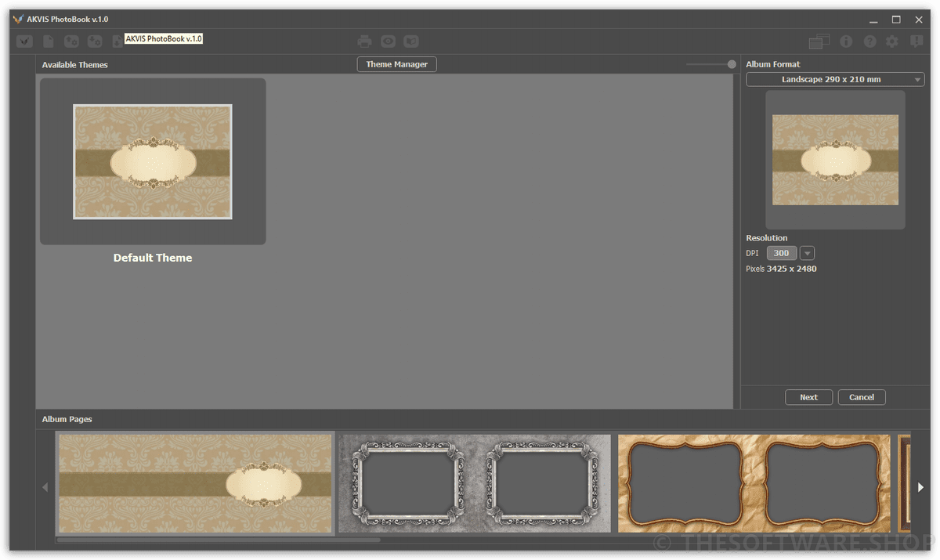Expand the DPI dropdown arrow
The image size is (940, 560).
coord(808,253)
